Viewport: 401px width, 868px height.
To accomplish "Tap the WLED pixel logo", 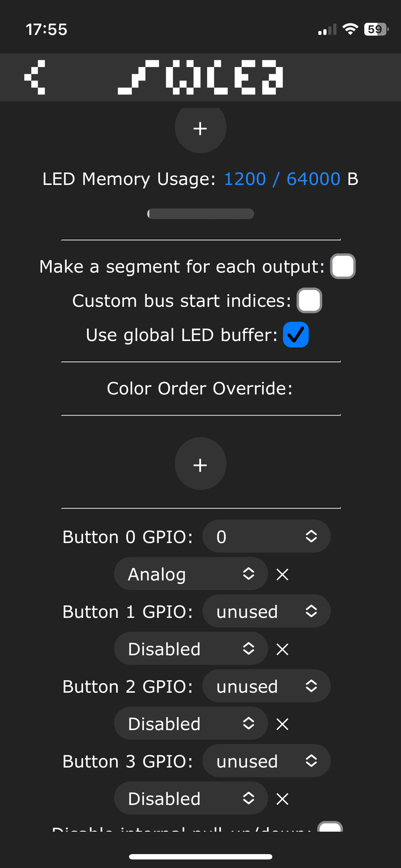I will pyautogui.click(x=200, y=77).
